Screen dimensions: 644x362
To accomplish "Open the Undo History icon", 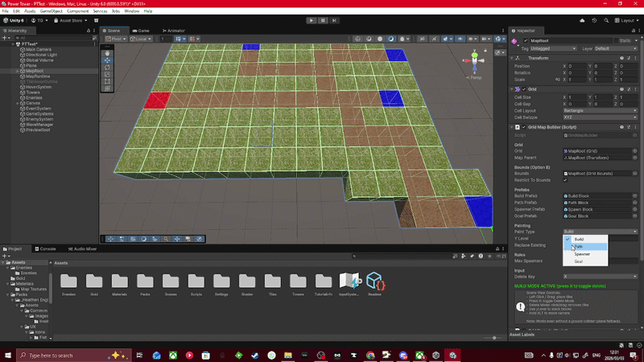I will tap(594, 21).
